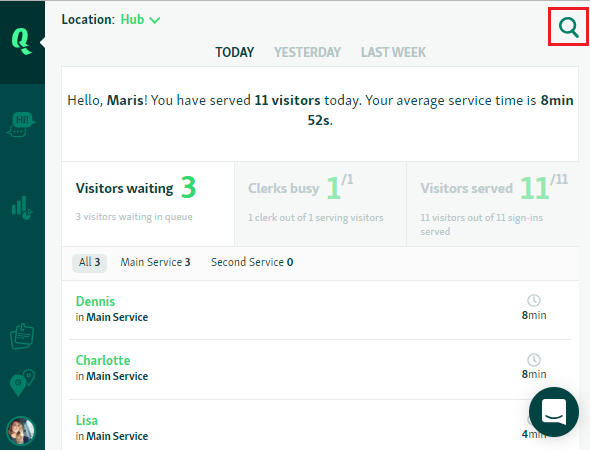Open the live chat support bubble
The image size is (590, 450).
[554, 412]
